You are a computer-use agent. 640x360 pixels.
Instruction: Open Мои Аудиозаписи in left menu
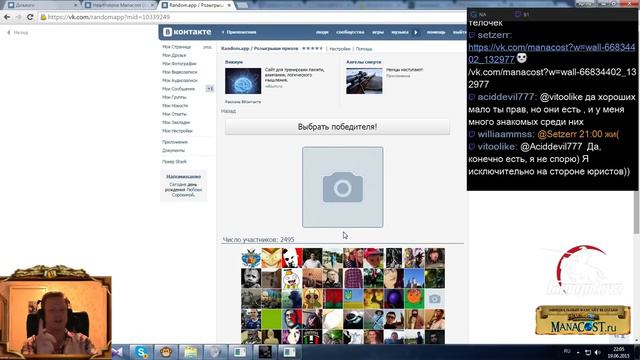click(180, 80)
